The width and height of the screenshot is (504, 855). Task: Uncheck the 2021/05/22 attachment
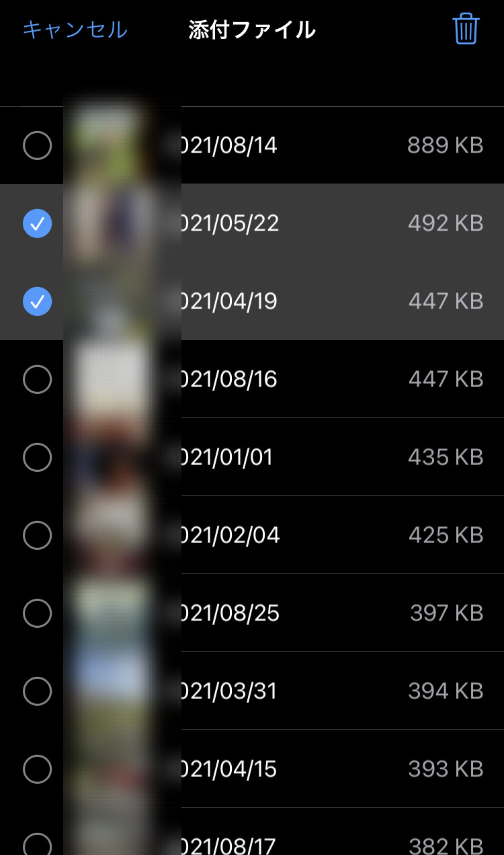37,223
